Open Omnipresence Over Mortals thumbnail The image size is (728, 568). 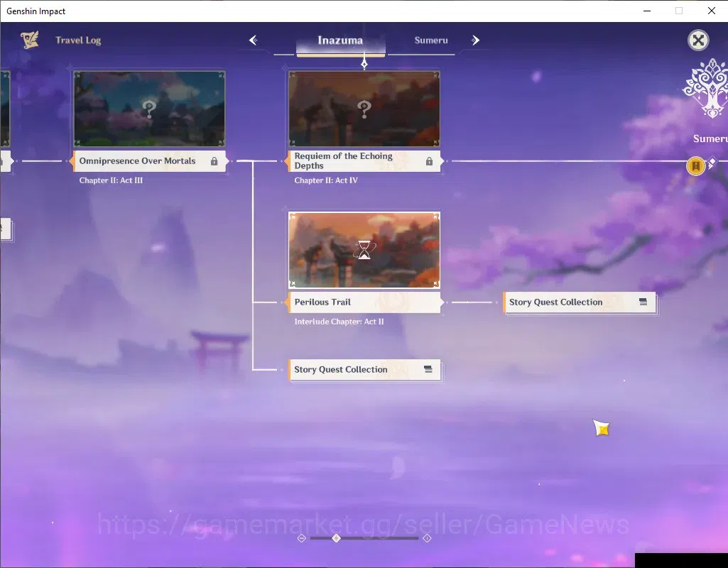click(x=149, y=109)
